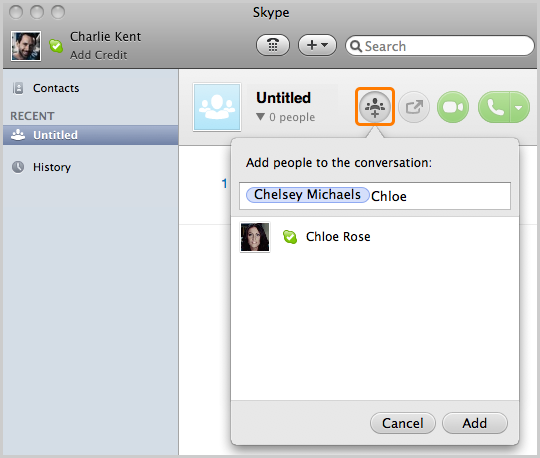Screen dimensions: 540x458
Task: Open the plus add menu dropdown
Action: click(x=317, y=45)
